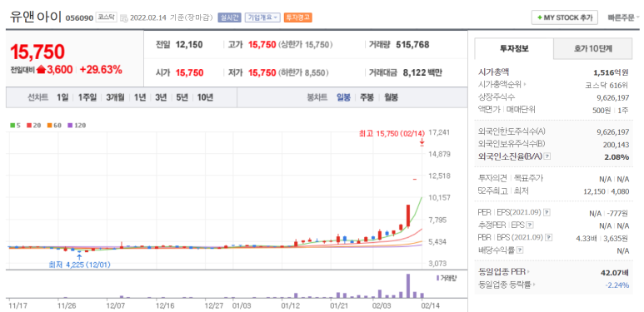644x312 pixels.
Task: Click the 52주최고 최저 12,150 | 4,080 value
Action: [x=607, y=191]
